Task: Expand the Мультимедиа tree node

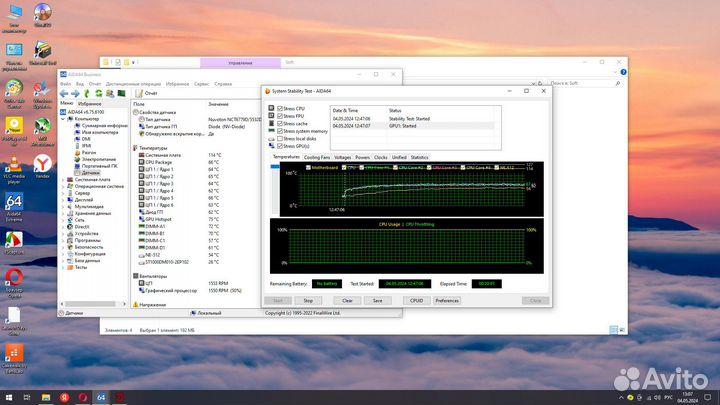Action: click(x=64, y=206)
